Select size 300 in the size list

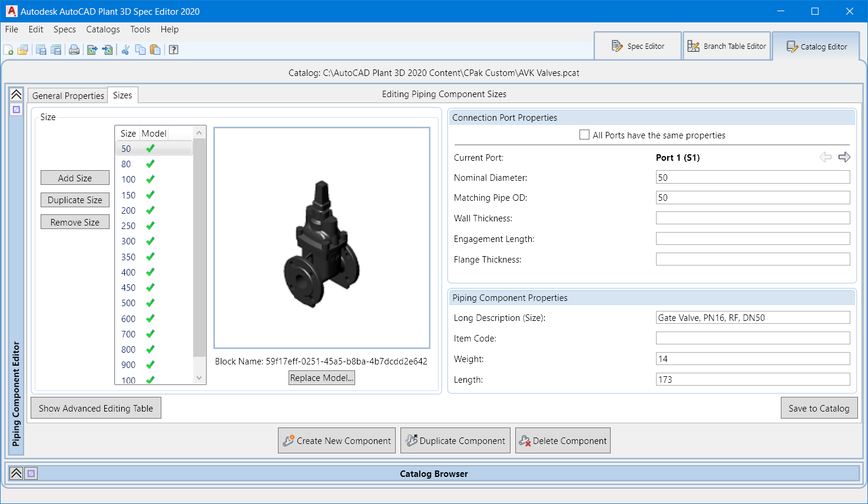[x=128, y=241]
